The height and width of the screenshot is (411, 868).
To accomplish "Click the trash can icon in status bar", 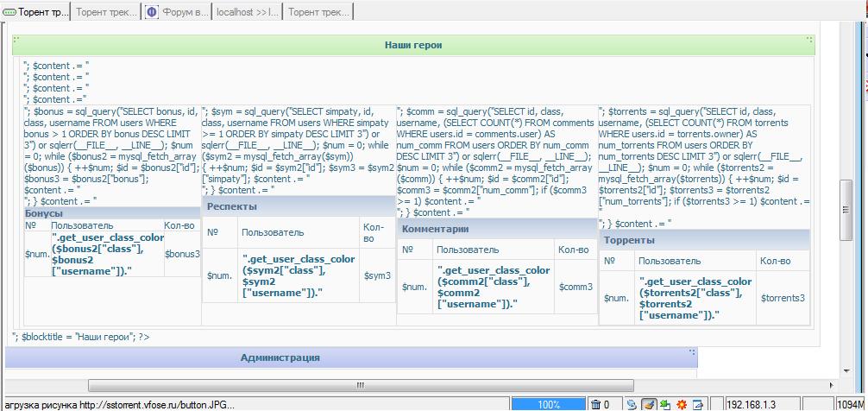I will point(595,404).
